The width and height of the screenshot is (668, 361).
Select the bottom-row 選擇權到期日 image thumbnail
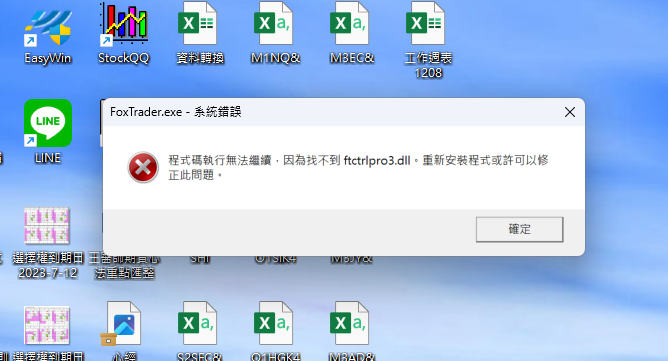coord(47,325)
